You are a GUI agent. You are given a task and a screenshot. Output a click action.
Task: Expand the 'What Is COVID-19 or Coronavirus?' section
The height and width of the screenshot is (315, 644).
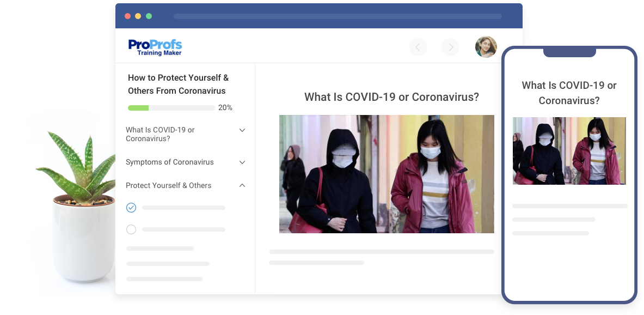click(242, 130)
